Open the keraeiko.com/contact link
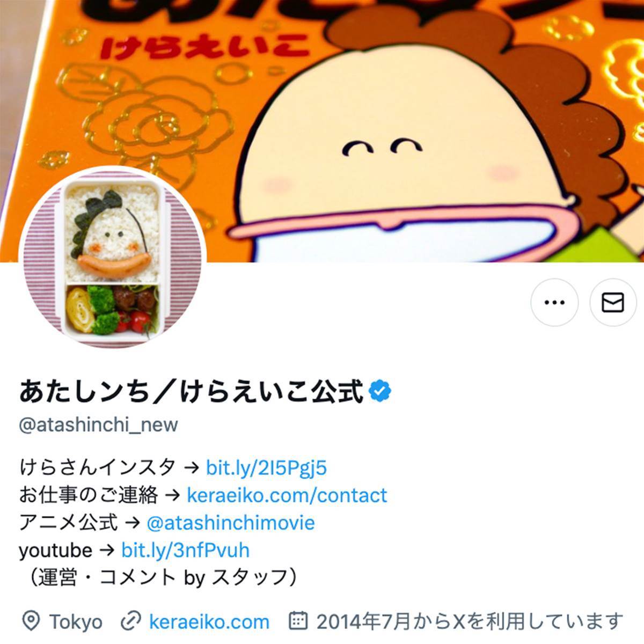 click(x=287, y=495)
